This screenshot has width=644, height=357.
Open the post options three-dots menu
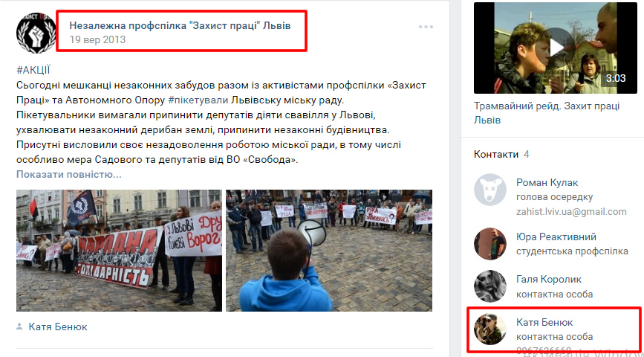coord(426,27)
